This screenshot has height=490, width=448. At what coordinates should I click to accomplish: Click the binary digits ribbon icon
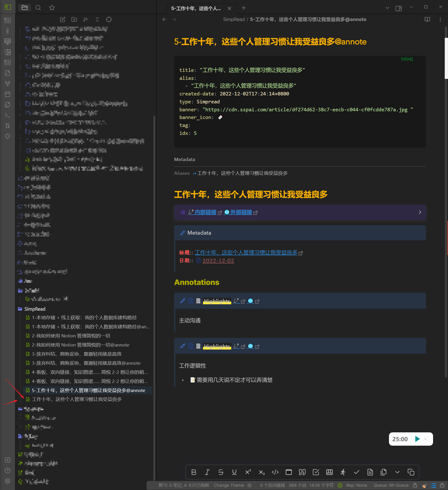tap(7, 126)
